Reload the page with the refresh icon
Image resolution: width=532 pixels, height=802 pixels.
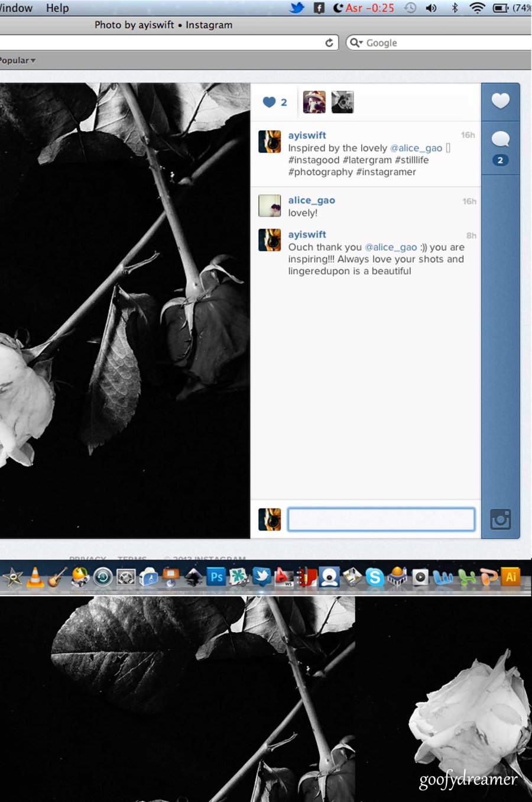coord(329,43)
